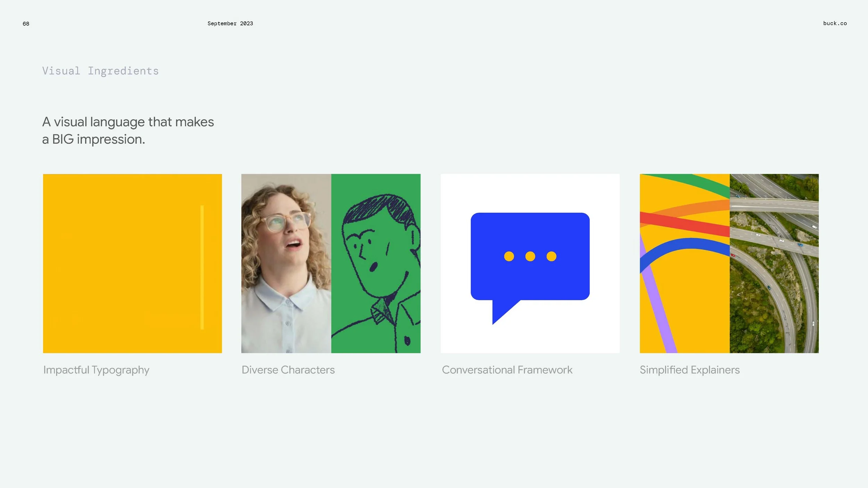
Task: Select the Simplified Explainers image thumbnail
Action: pyautogui.click(x=729, y=263)
